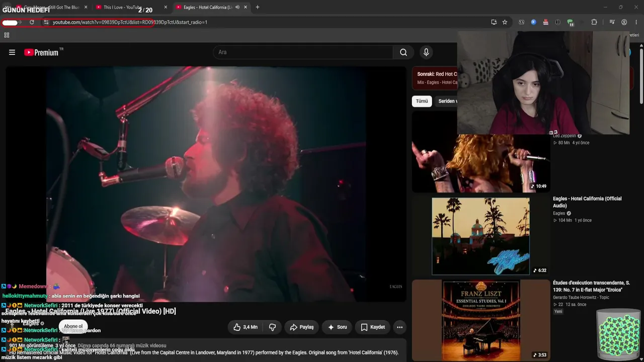Reload the page in browser
644x362 pixels.
tap(32, 22)
